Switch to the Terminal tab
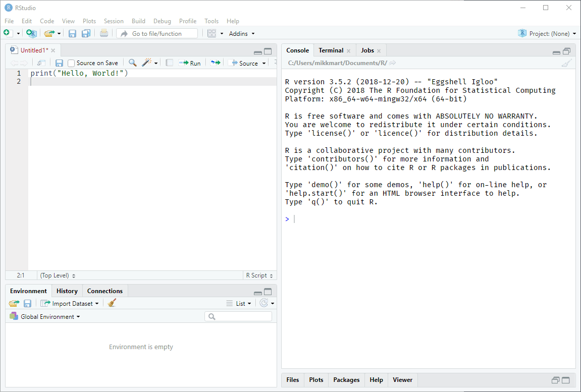Image resolution: width=581 pixels, height=392 pixels. coord(331,50)
